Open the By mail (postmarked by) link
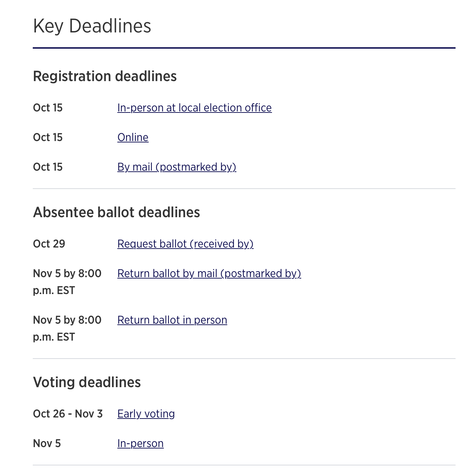This screenshot has height=476, width=470. coord(177,167)
